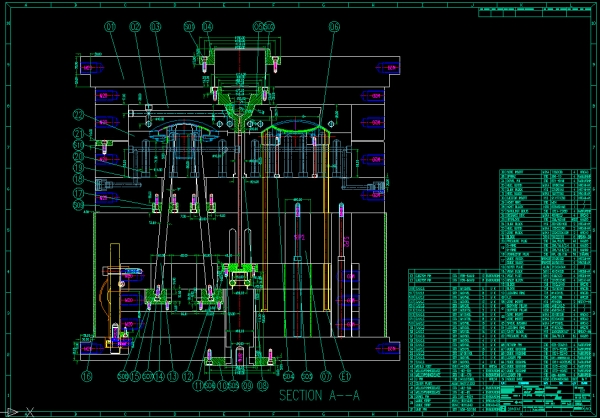Pick balloon callout 06
Viewport: 600px width, 418px height.
(333, 26)
